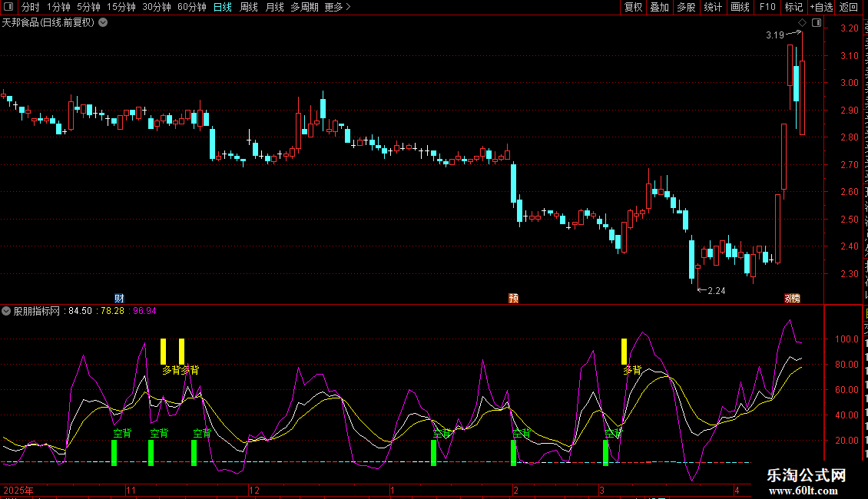The image size is (868, 499).
Task: Select the 30分钟 period tab
Action: point(157,7)
